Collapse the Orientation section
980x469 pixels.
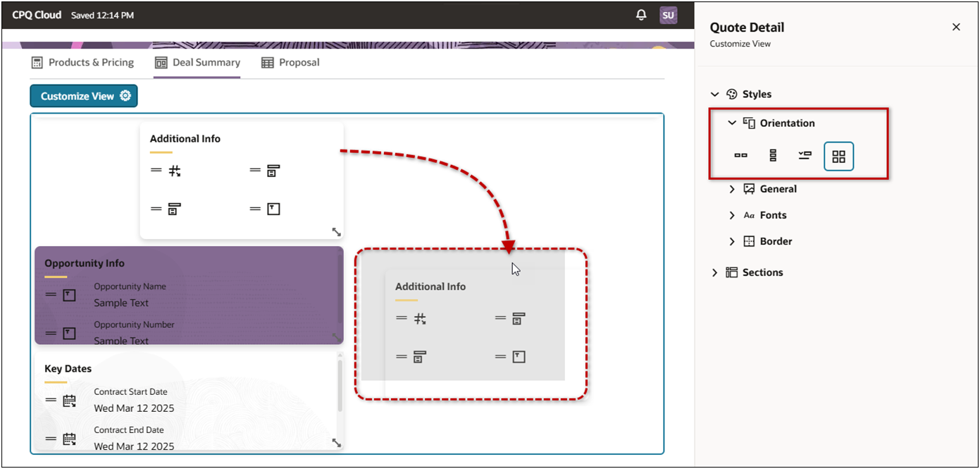click(731, 123)
